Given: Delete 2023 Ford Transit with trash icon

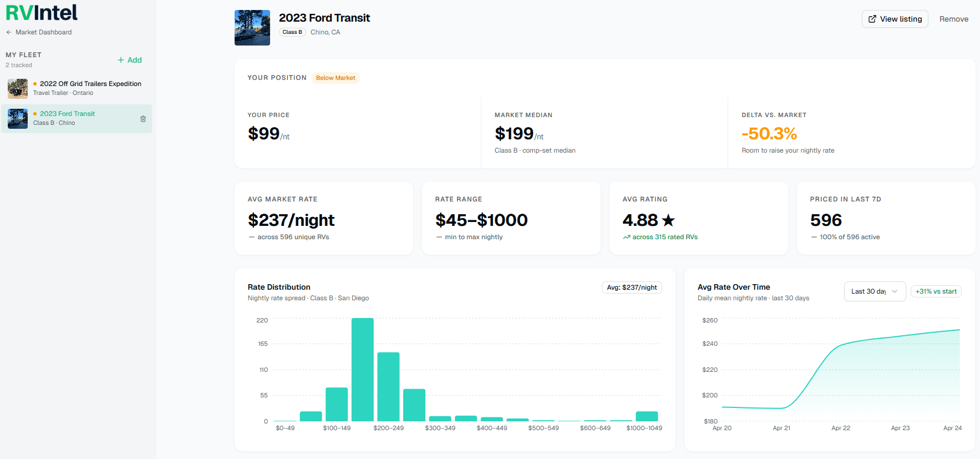Looking at the screenshot, I should point(143,119).
